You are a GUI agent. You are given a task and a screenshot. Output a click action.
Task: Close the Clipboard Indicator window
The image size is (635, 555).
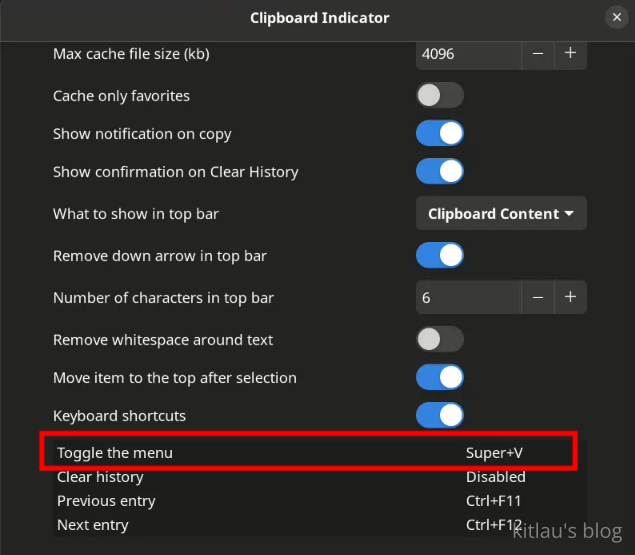[616, 17]
